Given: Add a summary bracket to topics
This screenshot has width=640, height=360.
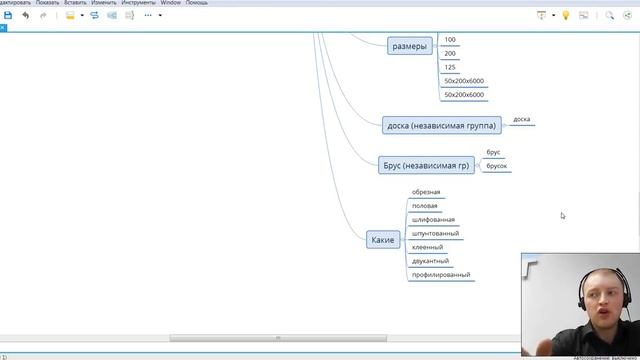Looking at the screenshot, I should [x=129, y=16].
